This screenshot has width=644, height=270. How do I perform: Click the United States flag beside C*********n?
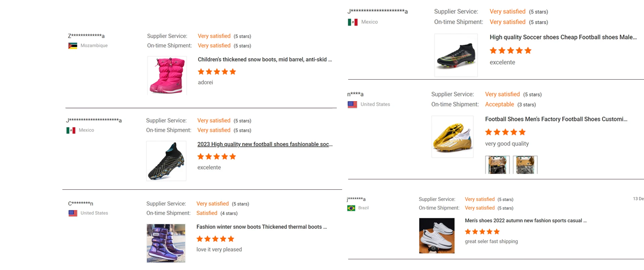click(73, 213)
